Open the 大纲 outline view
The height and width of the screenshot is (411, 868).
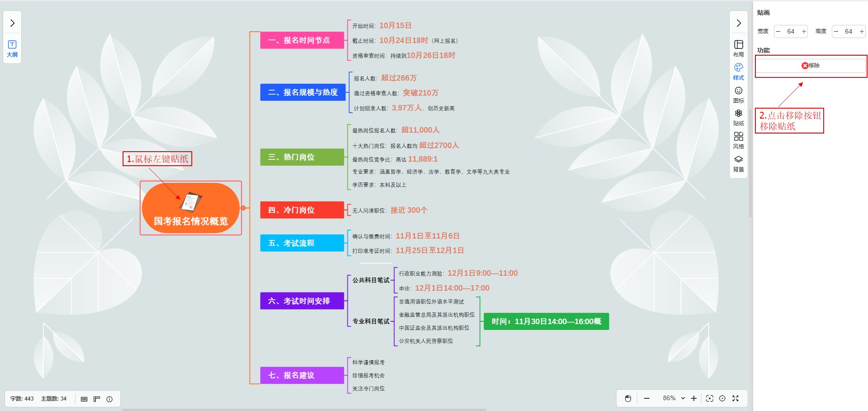[x=12, y=48]
